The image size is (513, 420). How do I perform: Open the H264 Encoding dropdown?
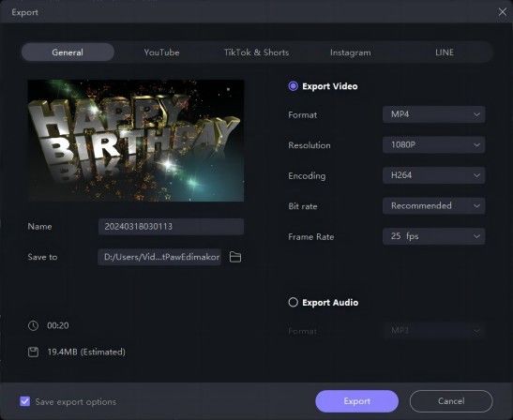click(433, 175)
